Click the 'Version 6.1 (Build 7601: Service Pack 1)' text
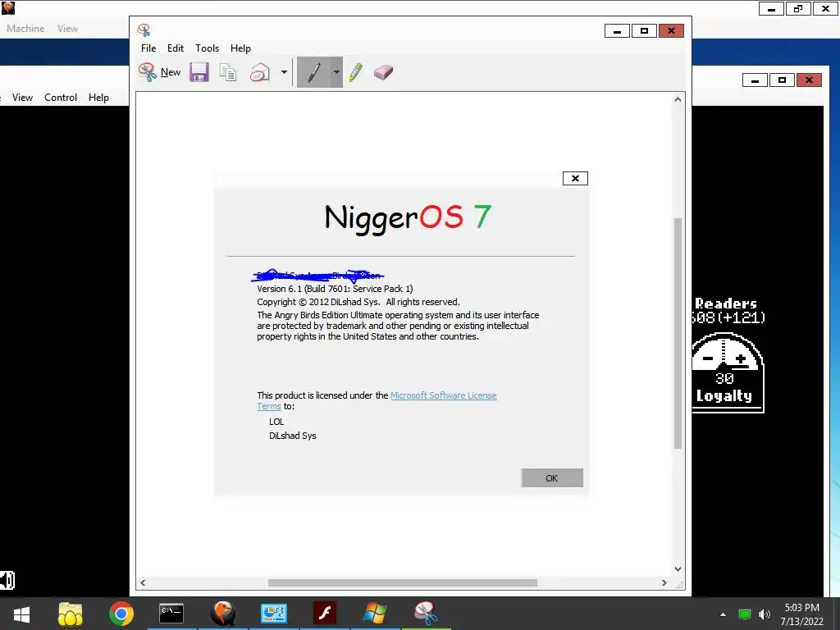Screen dimensions: 840x630 (335, 289)
